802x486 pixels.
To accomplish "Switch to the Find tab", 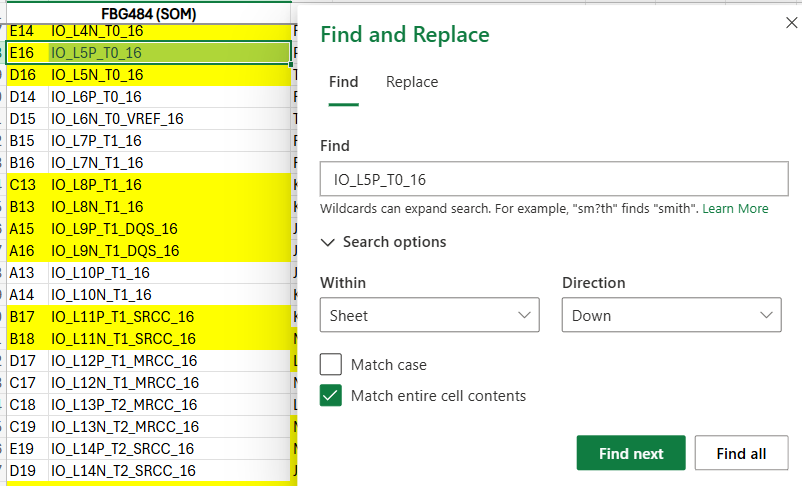I will (344, 82).
